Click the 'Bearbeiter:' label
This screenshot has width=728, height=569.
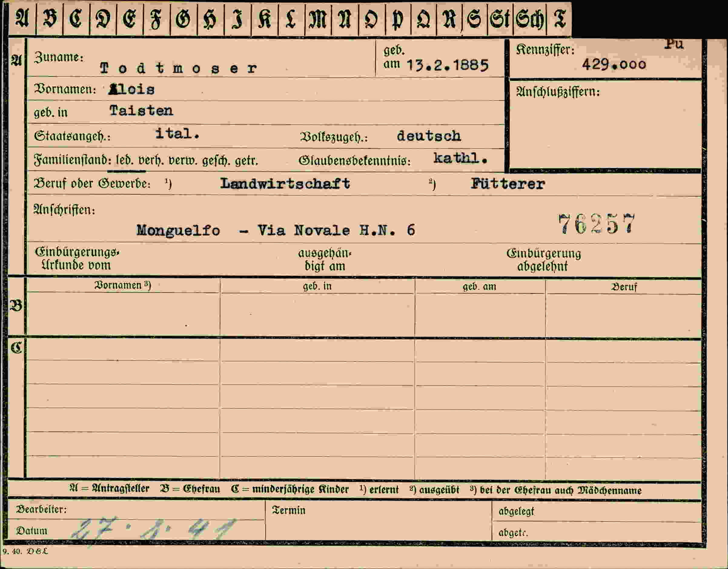42,509
